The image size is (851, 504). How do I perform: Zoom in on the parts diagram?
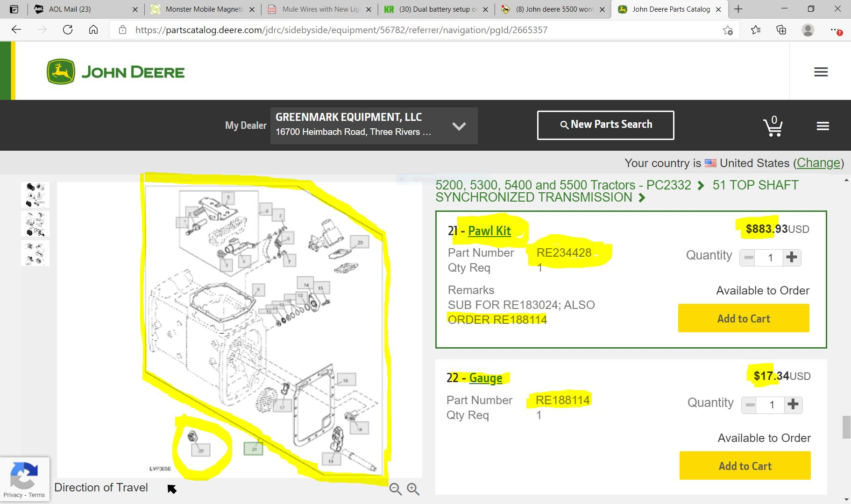point(413,489)
